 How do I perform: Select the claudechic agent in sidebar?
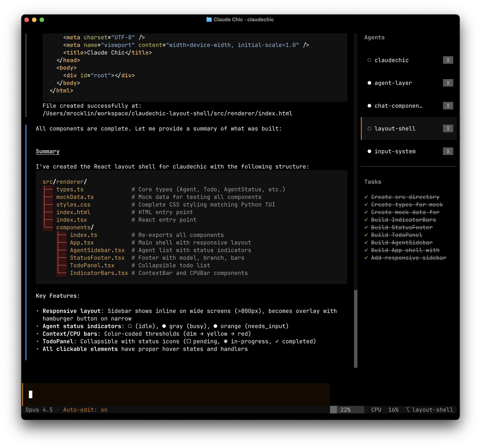click(x=391, y=60)
